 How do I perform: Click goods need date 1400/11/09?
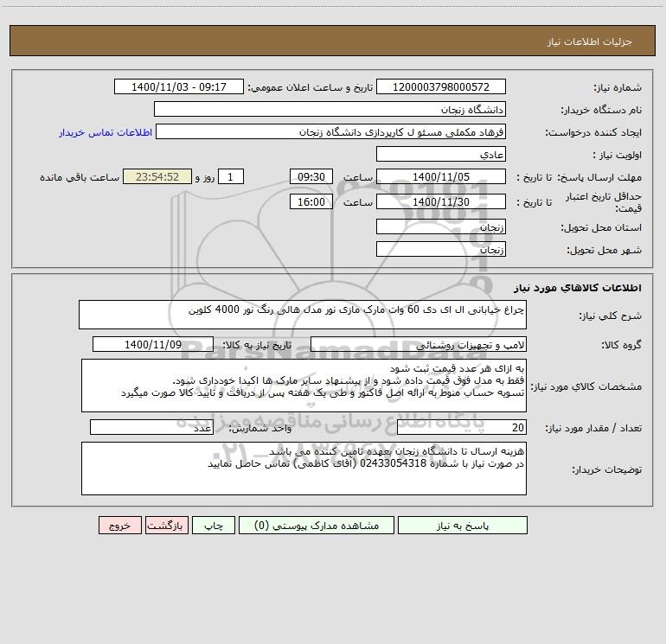(153, 344)
